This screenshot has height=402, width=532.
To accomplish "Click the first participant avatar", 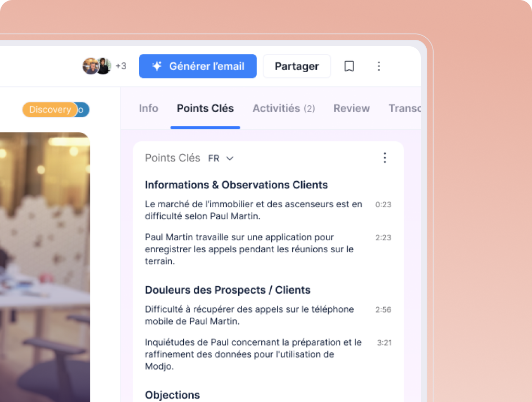I will click(91, 66).
